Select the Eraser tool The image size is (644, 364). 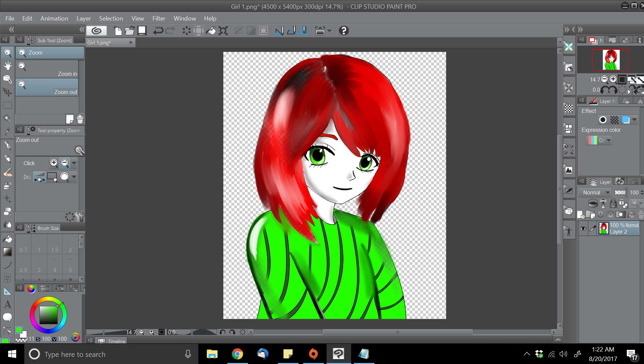tap(7, 212)
